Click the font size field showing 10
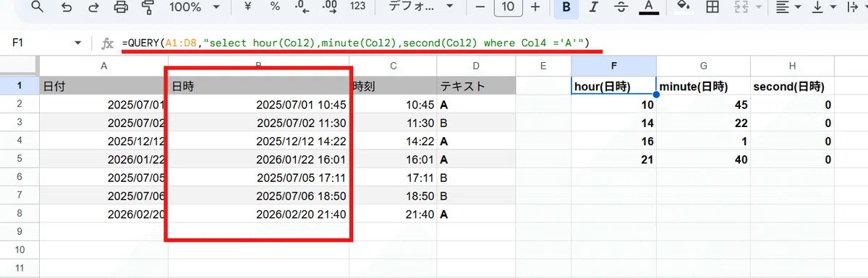This screenshot has width=868, height=278. [508, 7]
